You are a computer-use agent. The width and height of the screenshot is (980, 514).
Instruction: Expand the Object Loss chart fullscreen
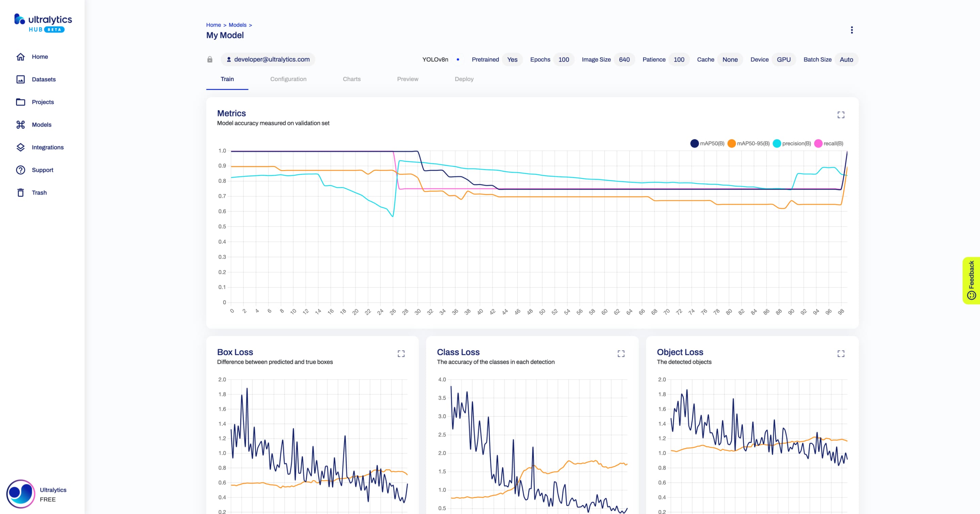coord(841,354)
